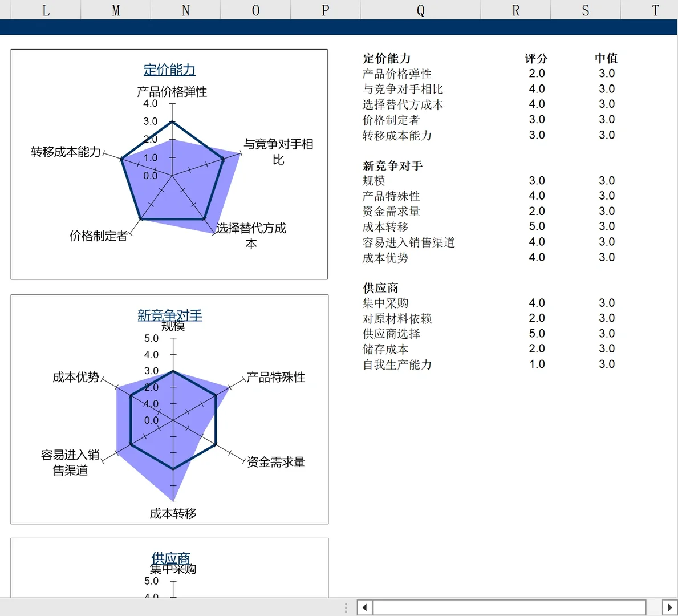The height and width of the screenshot is (616, 678).
Task: Select the 中值 header cell
Action: click(x=607, y=58)
